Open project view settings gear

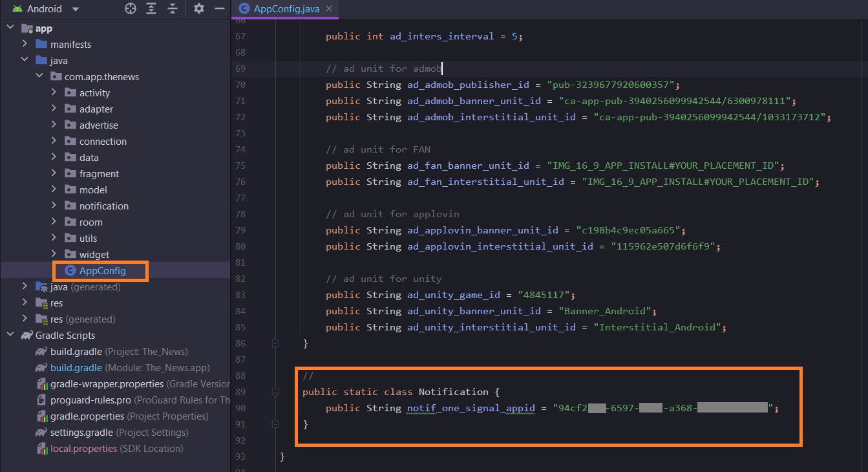point(199,9)
